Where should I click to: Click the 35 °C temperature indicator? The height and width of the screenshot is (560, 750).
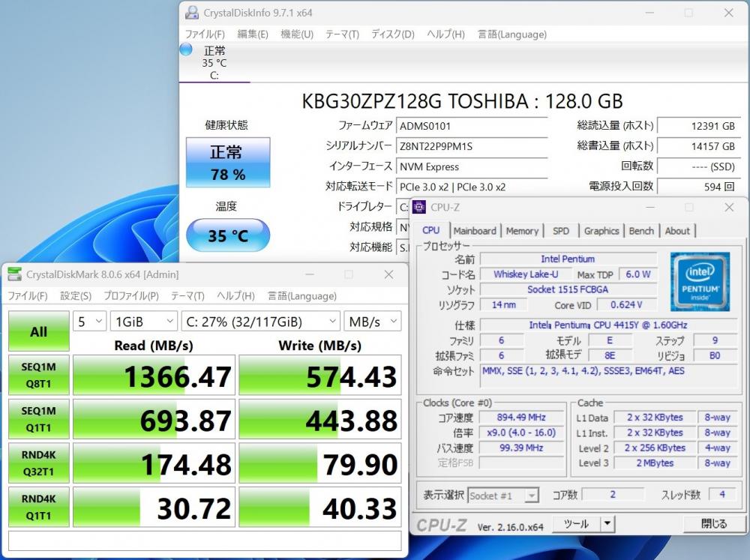coord(228,235)
